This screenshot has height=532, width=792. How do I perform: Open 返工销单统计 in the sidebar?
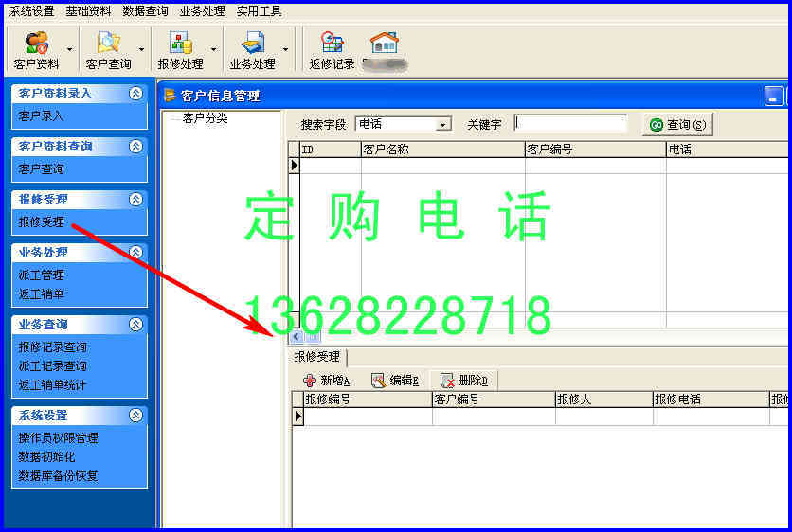pos(52,385)
